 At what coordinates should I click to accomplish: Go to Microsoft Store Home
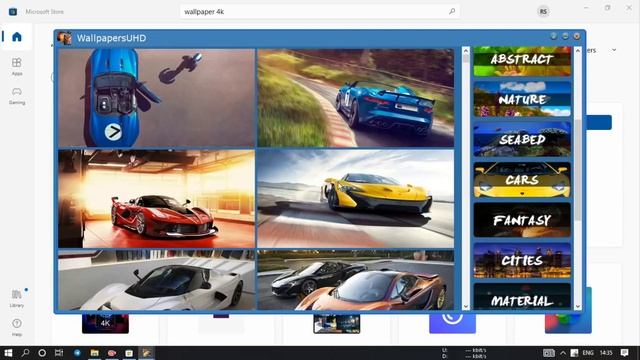(x=17, y=37)
